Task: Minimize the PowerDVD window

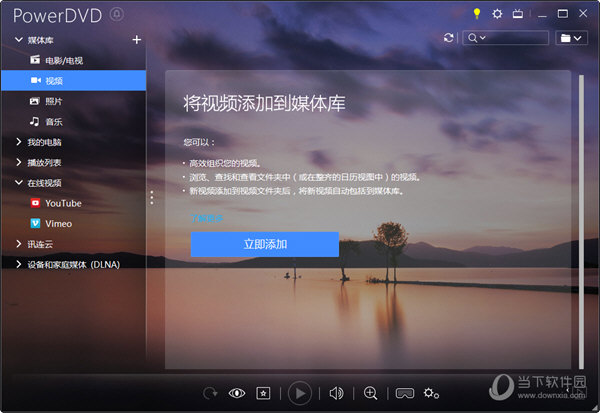Action: (x=542, y=15)
